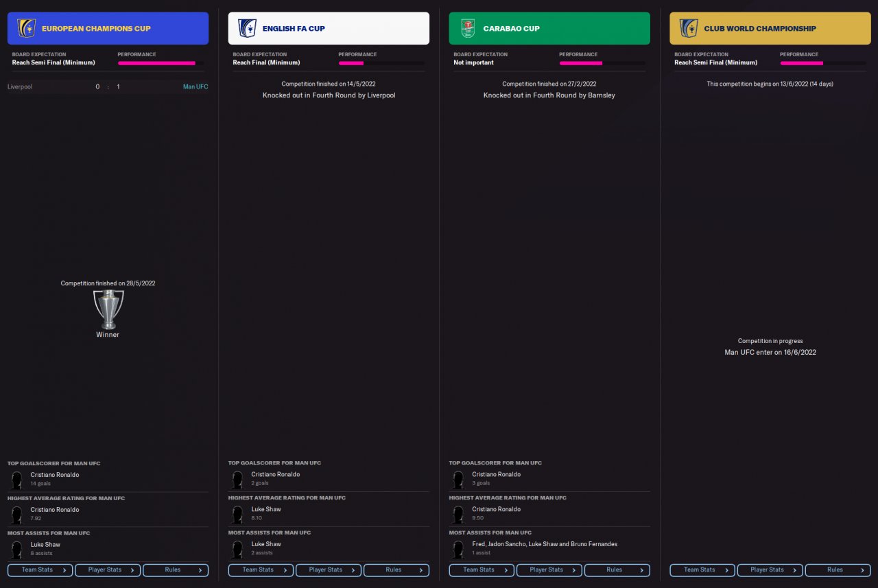Click 'Reach Final (Minimum)' board expectation
The image size is (878, 588).
coord(267,62)
